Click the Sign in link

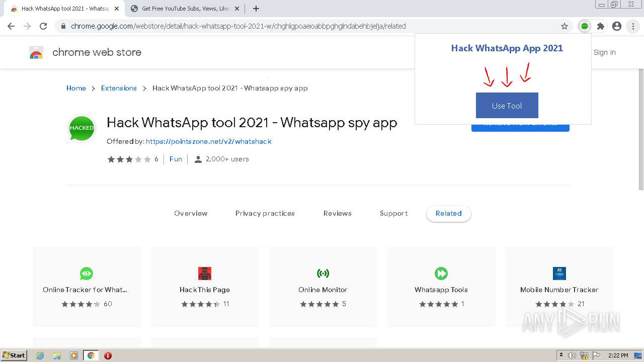tap(604, 52)
